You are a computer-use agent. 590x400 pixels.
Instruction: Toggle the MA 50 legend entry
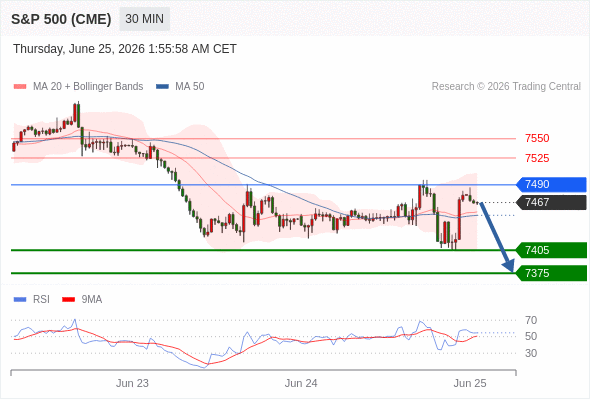tap(180, 87)
